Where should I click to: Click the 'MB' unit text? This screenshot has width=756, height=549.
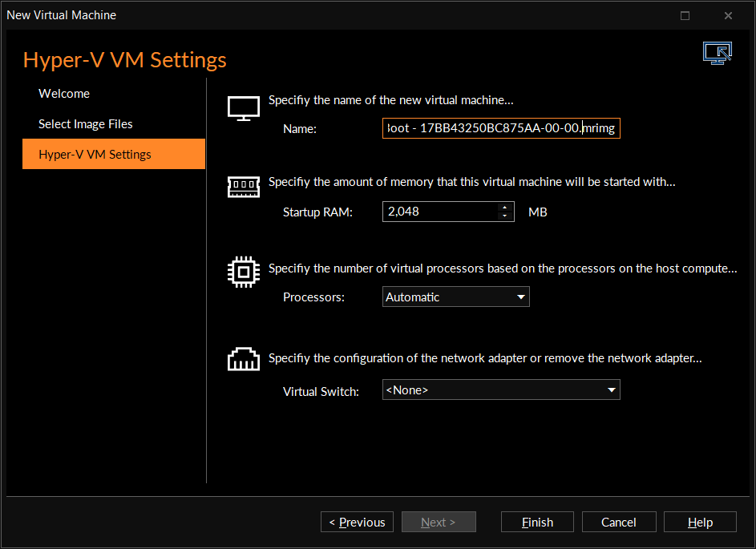(538, 212)
